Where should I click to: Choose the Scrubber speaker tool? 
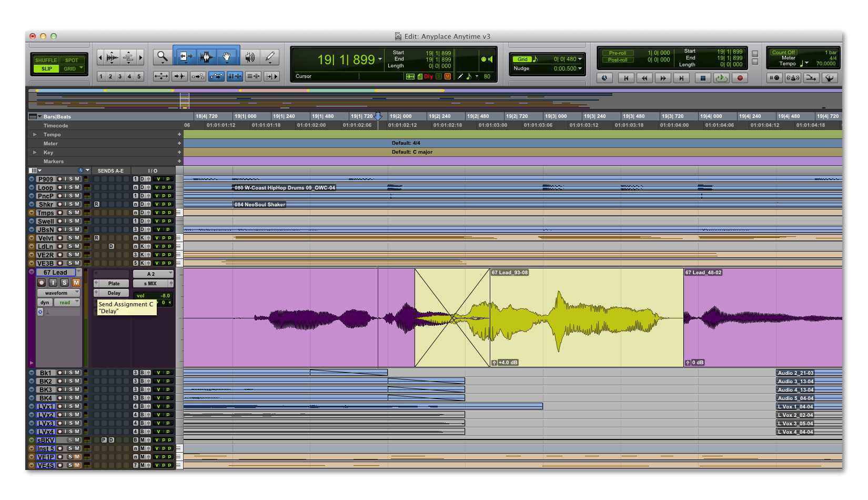click(250, 57)
